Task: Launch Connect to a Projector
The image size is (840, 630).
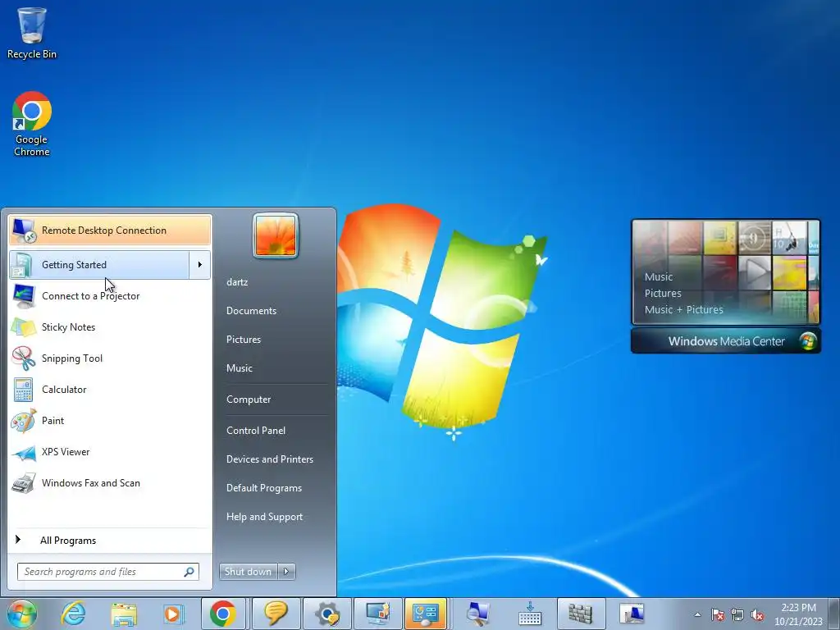Action: click(110, 296)
